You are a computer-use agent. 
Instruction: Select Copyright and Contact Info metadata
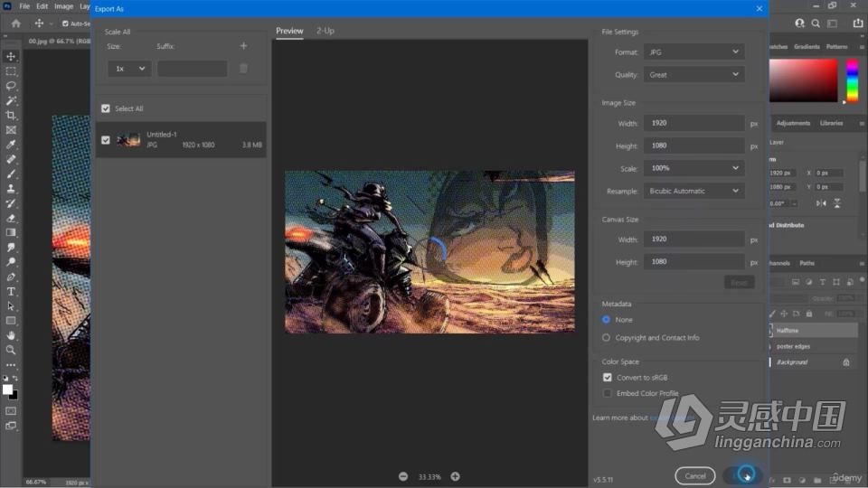pyautogui.click(x=606, y=337)
